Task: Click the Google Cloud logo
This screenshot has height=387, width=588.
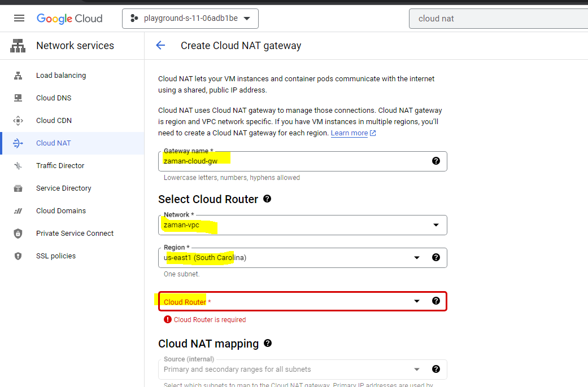Action: (69, 18)
